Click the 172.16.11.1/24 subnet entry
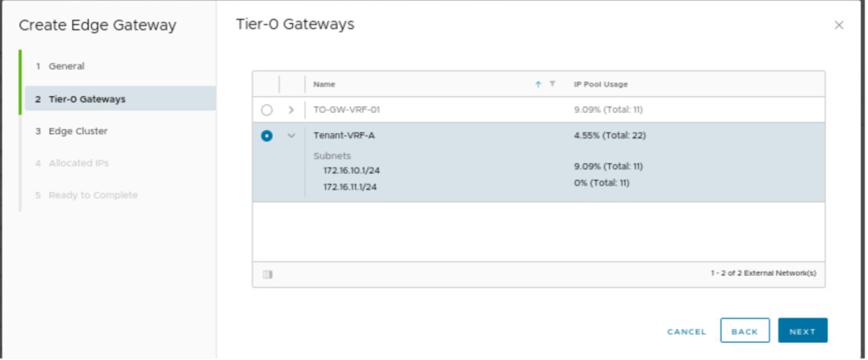The height and width of the screenshot is (360, 868). tap(352, 187)
